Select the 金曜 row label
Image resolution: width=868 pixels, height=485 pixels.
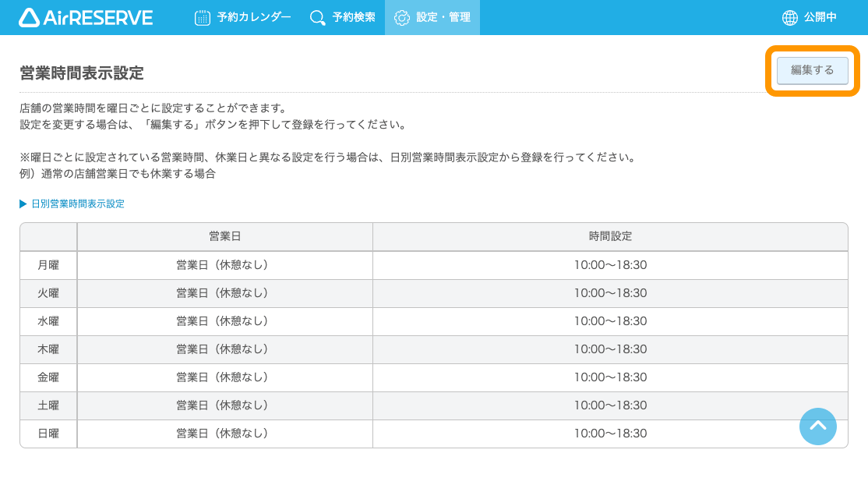(48, 377)
